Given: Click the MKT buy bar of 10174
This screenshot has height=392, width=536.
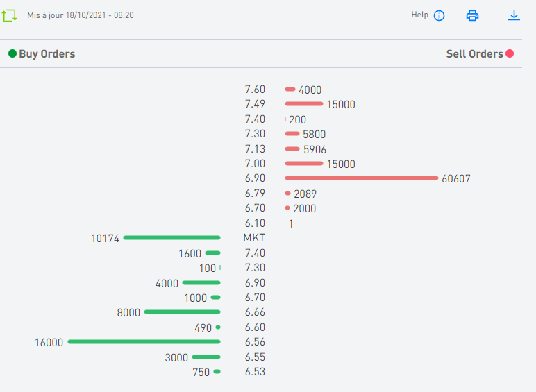Looking at the screenshot, I should click(x=171, y=238).
